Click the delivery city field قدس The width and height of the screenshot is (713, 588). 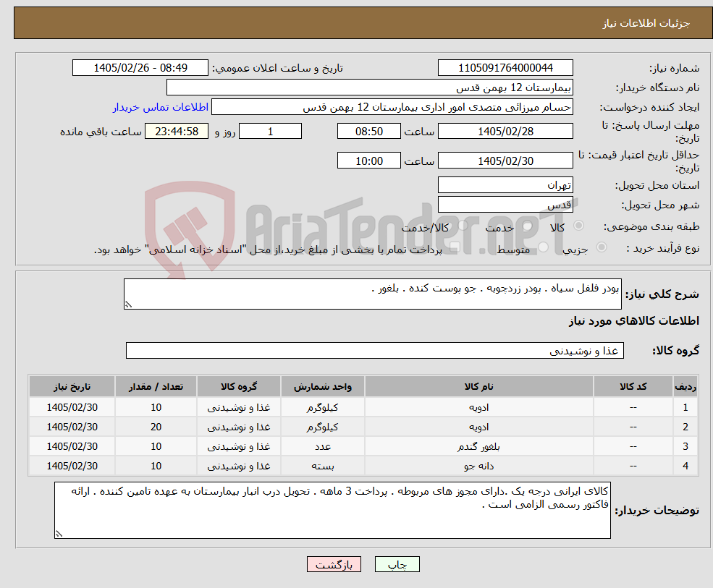click(505, 205)
